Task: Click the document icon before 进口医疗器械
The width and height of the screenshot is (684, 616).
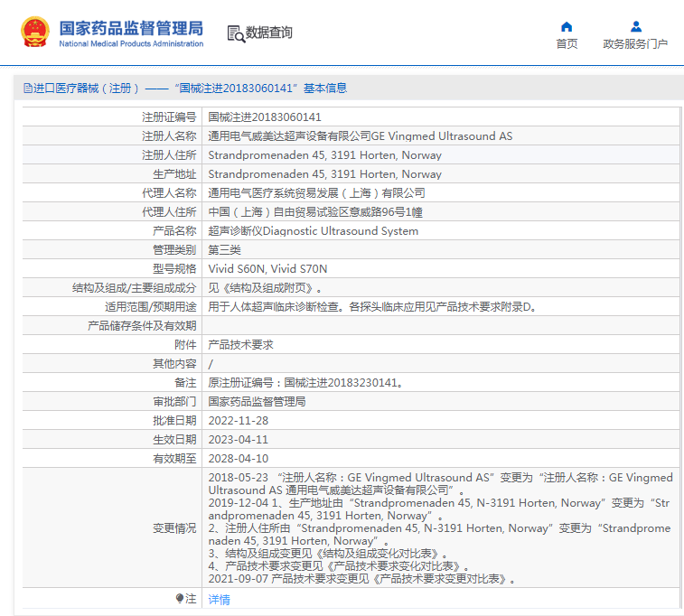Action: click(x=28, y=89)
